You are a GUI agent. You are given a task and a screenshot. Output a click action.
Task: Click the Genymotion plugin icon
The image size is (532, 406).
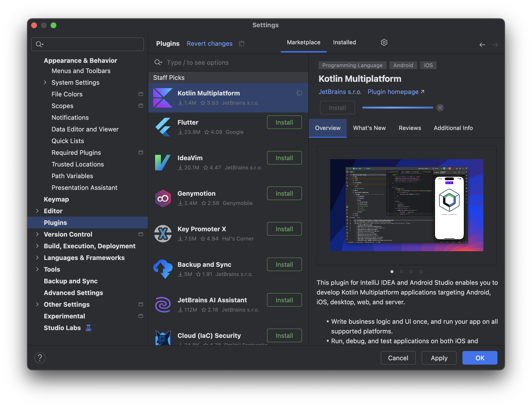163,198
